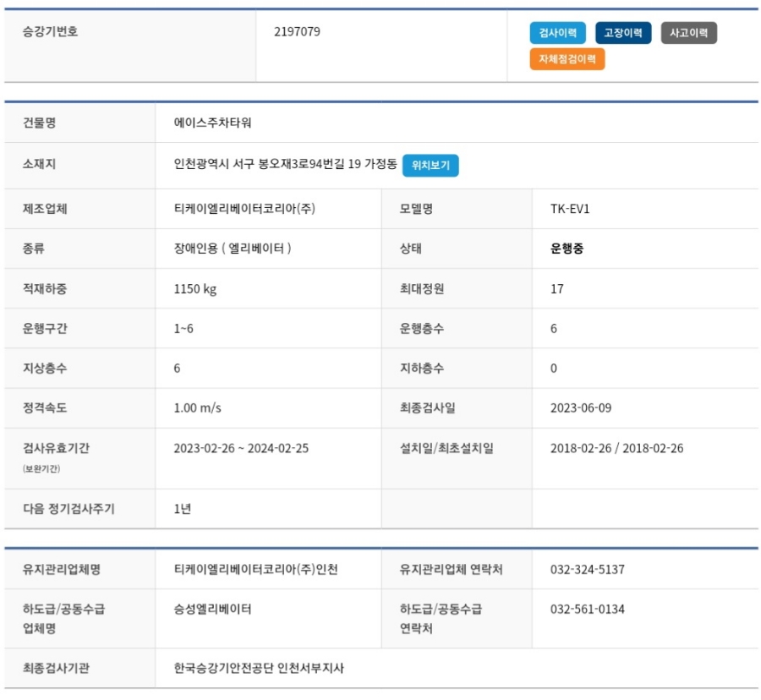This screenshot has height=700, width=761.
Task: Select elevator number 2197079
Action: tap(297, 32)
